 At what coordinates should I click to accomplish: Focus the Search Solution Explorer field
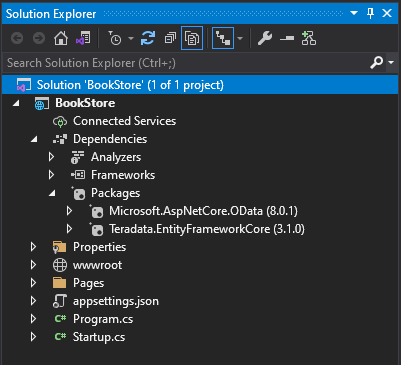185,63
